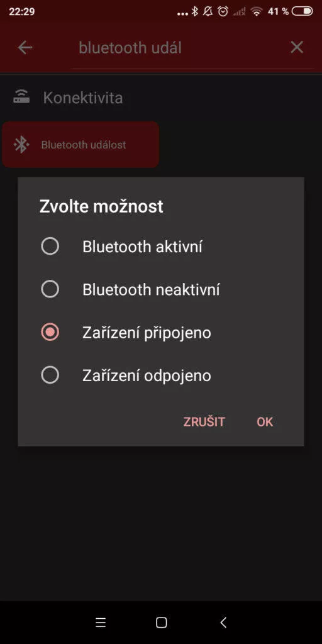Tap the Wi-Fi icon in status bar
Image resolution: width=322 pixels, height=644 pixels.
(x=257, y=11)
